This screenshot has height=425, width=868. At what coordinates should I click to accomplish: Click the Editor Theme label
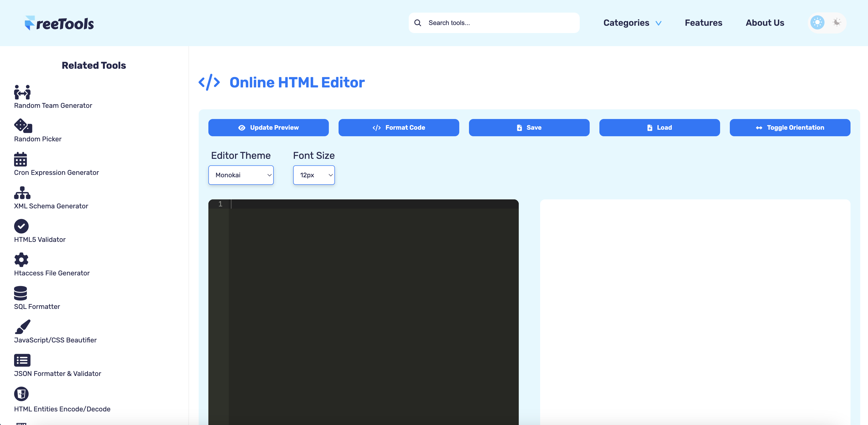[x=241, y=155]
